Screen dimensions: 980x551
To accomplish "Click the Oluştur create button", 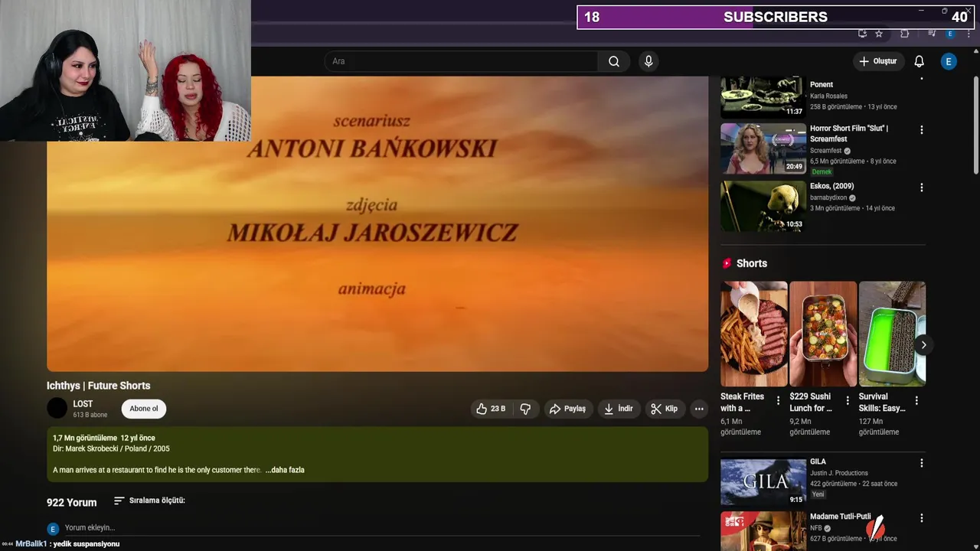I will 877,61.
